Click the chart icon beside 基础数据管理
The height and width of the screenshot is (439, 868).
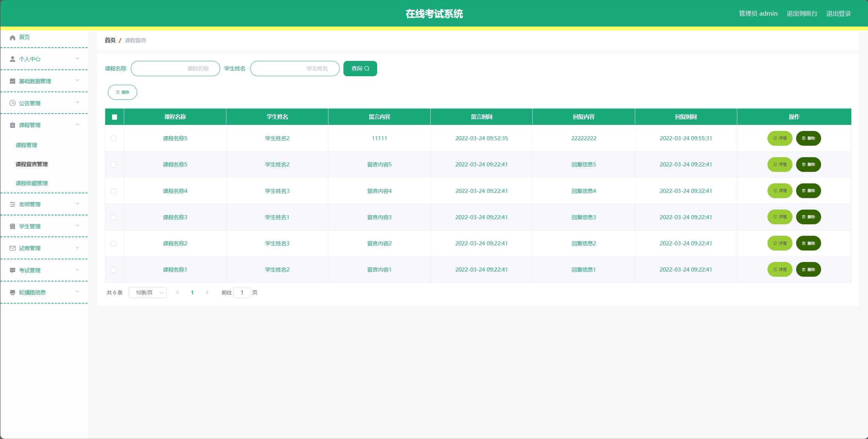click(13, 81)
